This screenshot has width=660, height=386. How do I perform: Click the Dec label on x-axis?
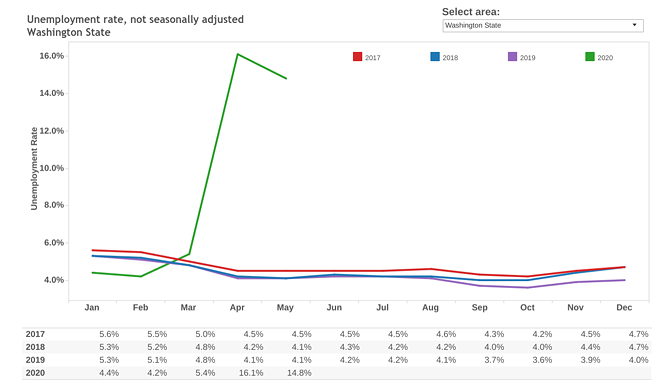tap(624, 308)
